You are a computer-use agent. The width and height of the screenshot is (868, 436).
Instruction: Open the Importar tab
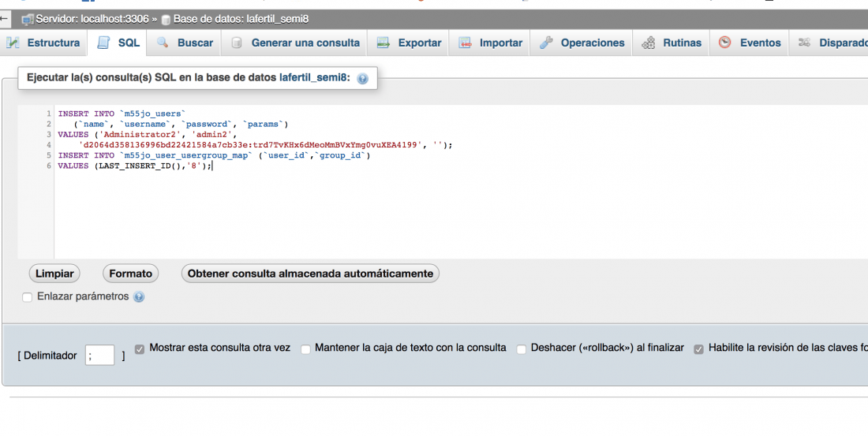(x=490, y=43)
